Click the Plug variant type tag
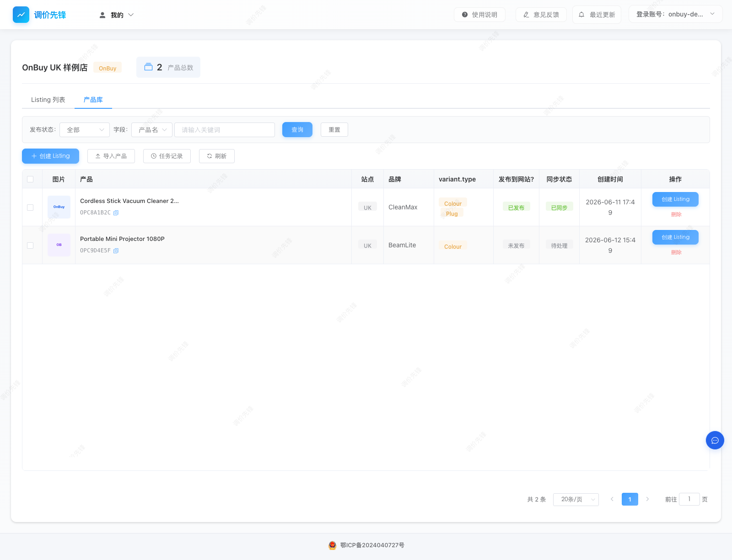Screen dimensions: 732x560 coord(452,213)
